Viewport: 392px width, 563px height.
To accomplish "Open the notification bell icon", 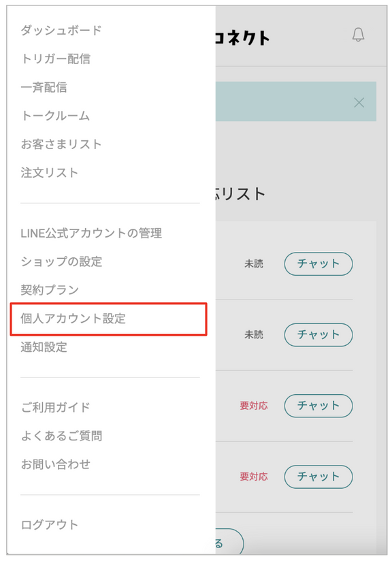I will coord(358,35).
